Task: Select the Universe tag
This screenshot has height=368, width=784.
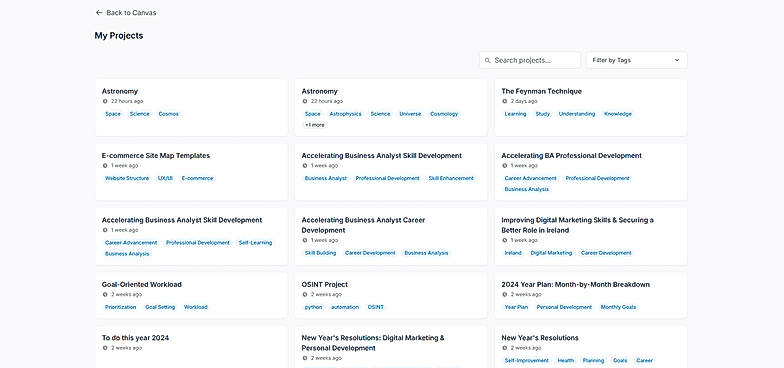Action: [410, 114]
